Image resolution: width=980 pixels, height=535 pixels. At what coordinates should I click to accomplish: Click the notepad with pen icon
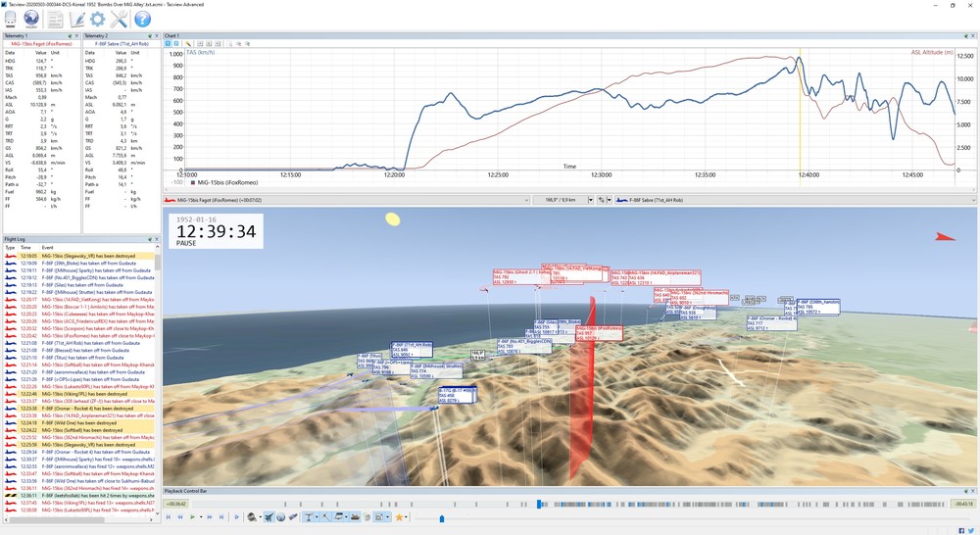[76, 20]
